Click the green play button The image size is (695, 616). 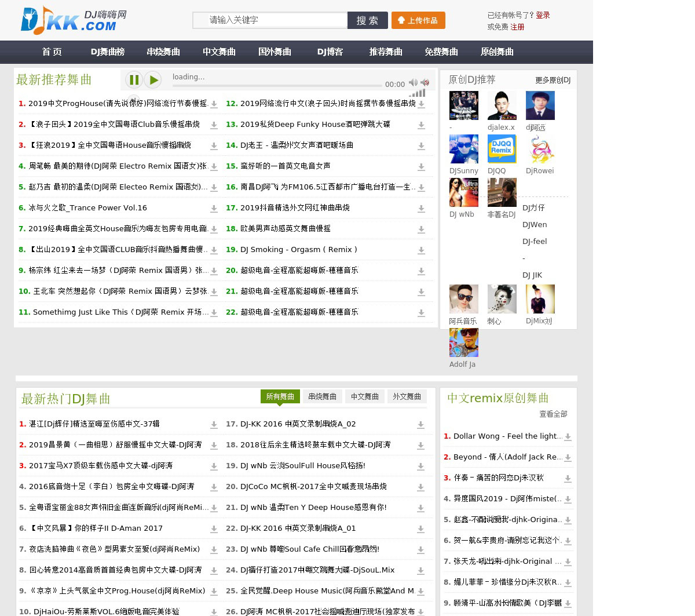[153, 79]
